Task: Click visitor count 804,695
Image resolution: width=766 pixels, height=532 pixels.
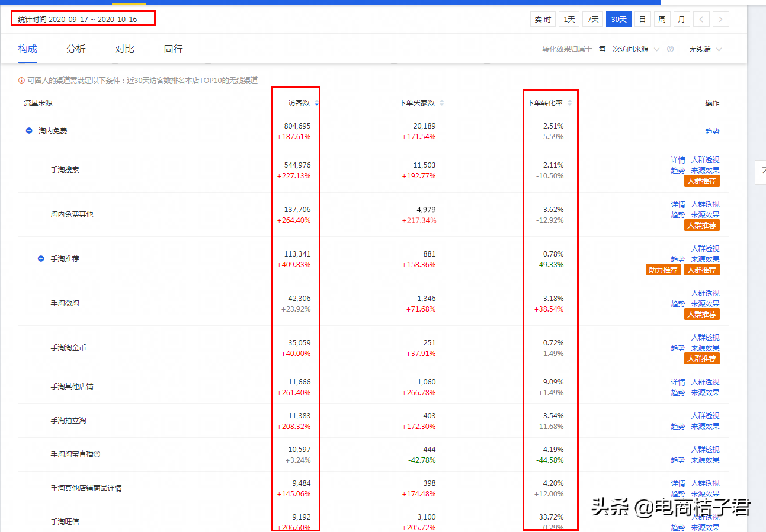Action: click(297, 126)
